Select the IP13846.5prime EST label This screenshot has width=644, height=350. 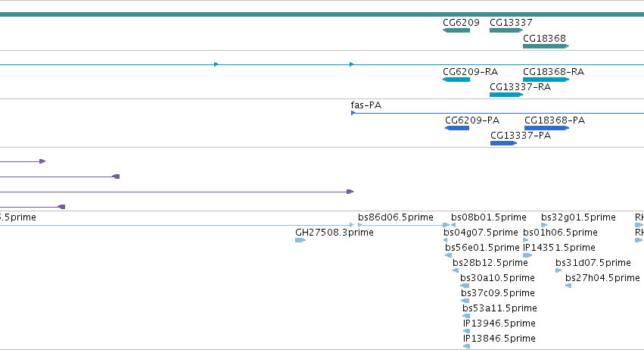499,339
